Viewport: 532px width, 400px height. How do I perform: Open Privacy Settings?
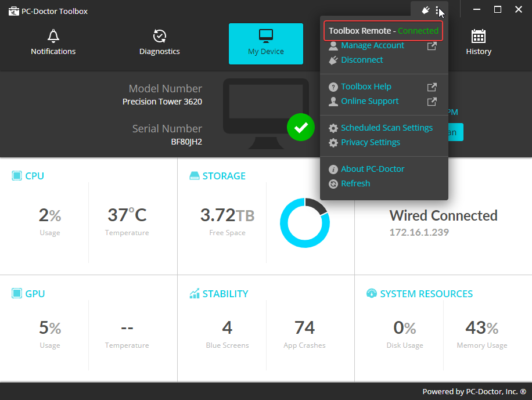(x=371, y=142)
